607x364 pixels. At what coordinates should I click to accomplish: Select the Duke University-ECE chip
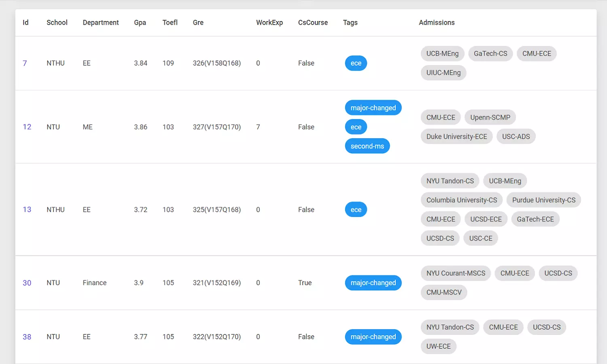coord(456,137)
